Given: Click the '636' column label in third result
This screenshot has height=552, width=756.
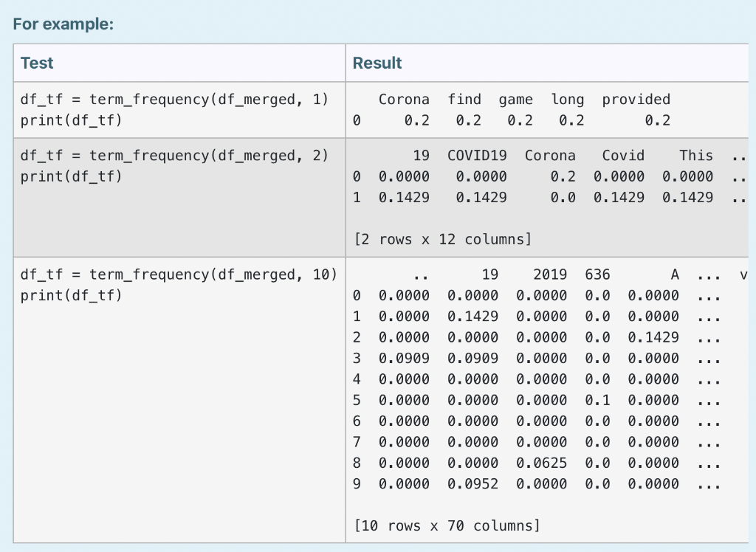Looking at the screenshot, I should pyautogui.click(x=597, y=275).
